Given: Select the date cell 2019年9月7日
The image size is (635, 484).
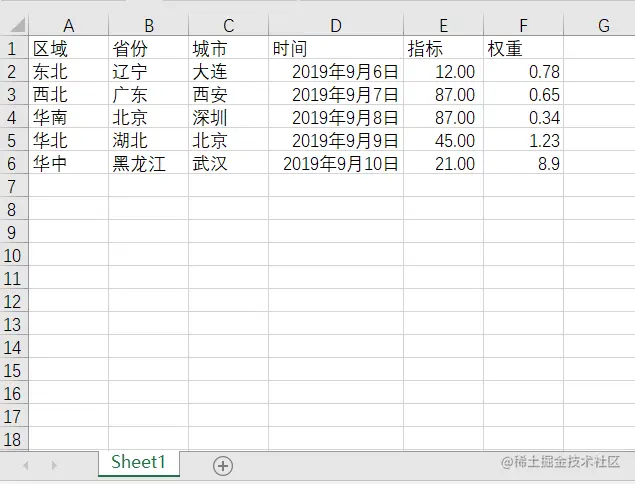Looking at the screenshot, I should coord(336,95).
